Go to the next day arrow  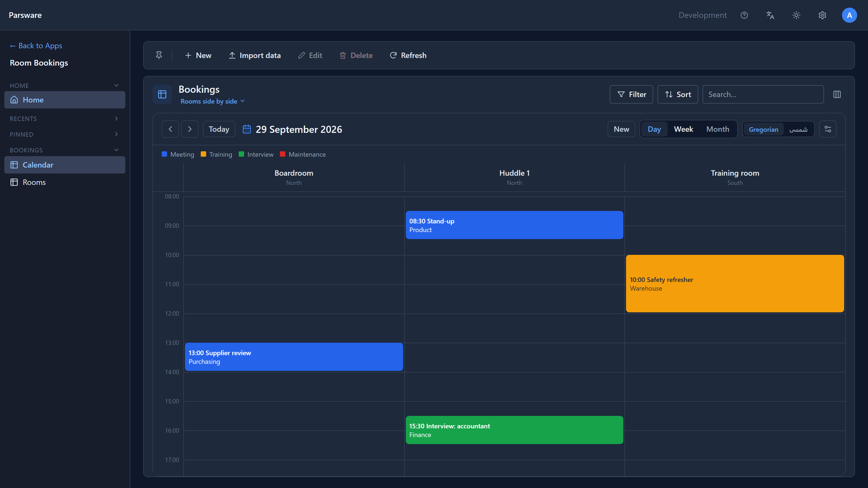(x=190, y=129)
